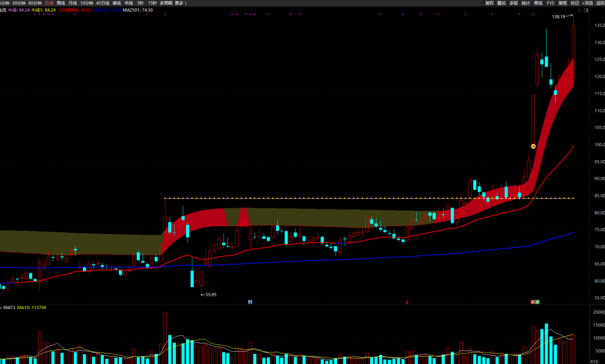Switch chart to 15秒 period
The image size is (605, 364).
tap(152, 3)
